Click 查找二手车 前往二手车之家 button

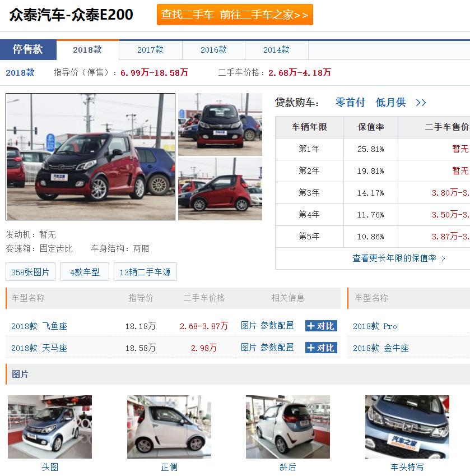point(234,15)
